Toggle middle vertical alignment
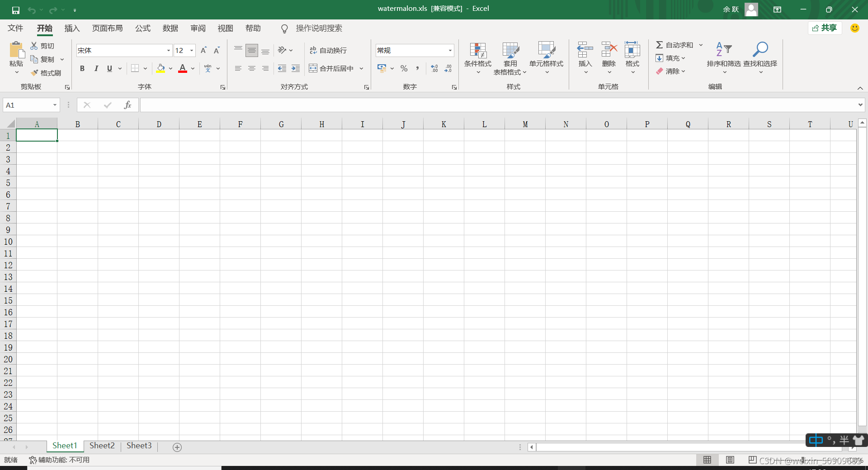This screenshot has width=868, height=470. coord(252,50)
